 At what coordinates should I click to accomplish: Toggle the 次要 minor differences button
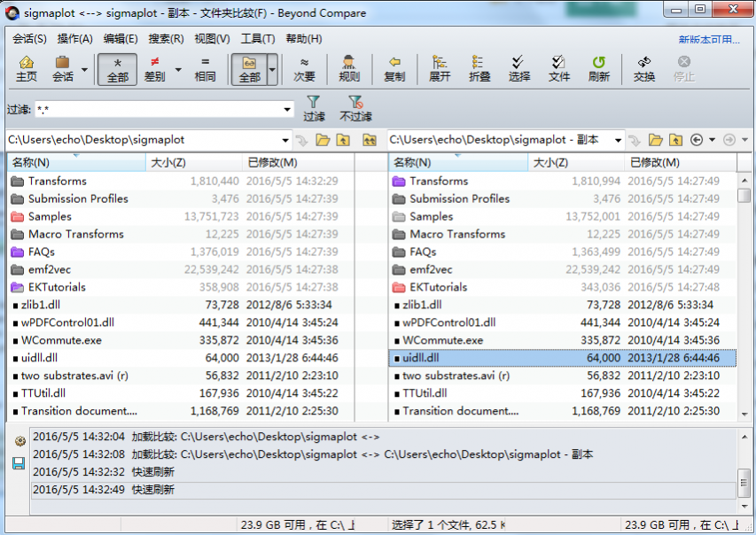click(304, 68)
